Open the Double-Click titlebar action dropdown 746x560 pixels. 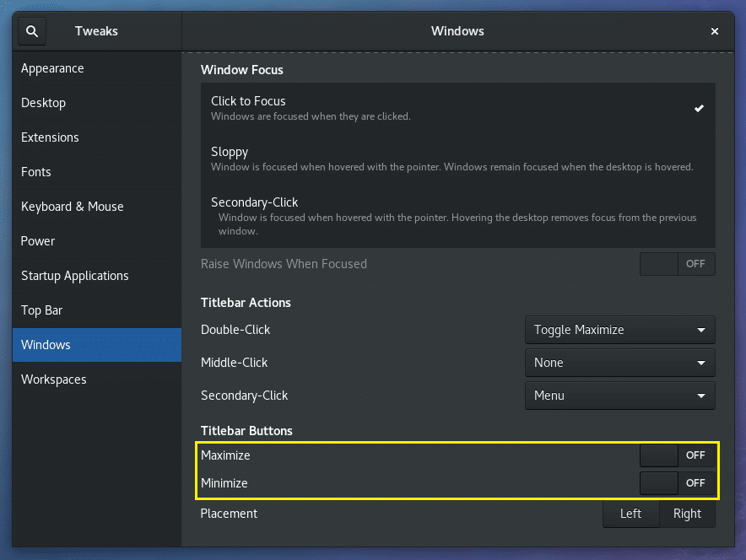click(619, 330)
